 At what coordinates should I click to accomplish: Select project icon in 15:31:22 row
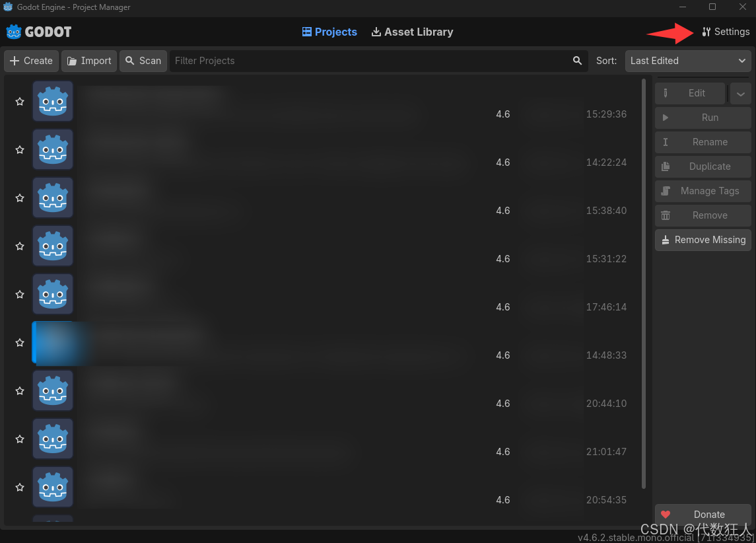click(53, 246)
